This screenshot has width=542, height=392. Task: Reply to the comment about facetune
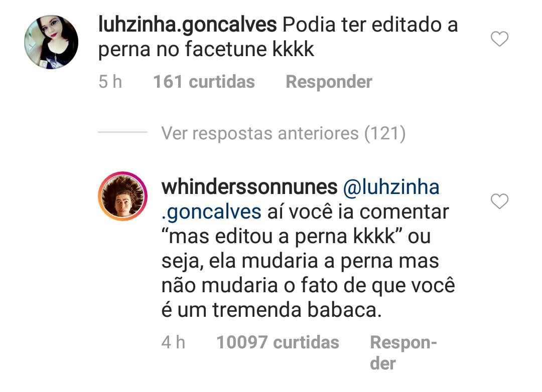pos(329,82)
